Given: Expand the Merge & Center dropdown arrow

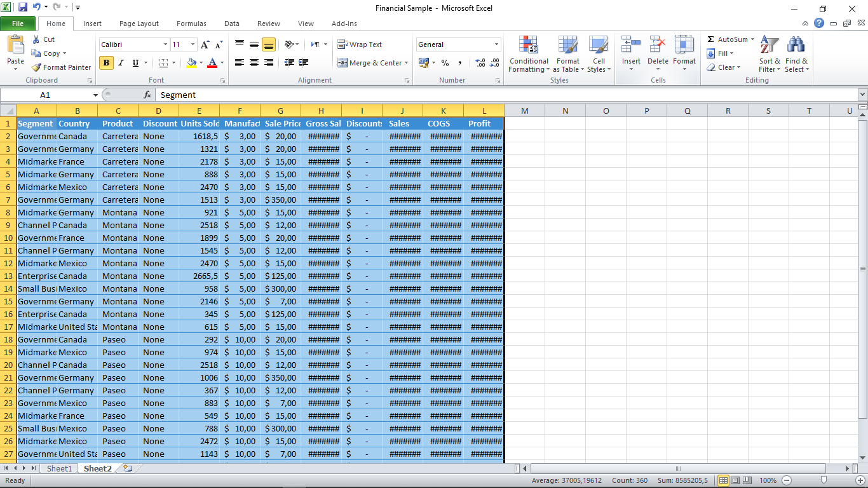Looking at the screenshot, I should click(407, 63).
